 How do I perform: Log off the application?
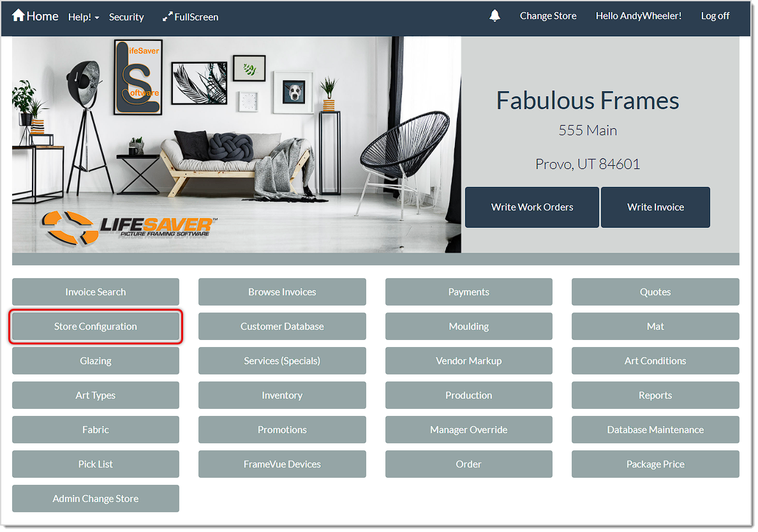[715, 15]
